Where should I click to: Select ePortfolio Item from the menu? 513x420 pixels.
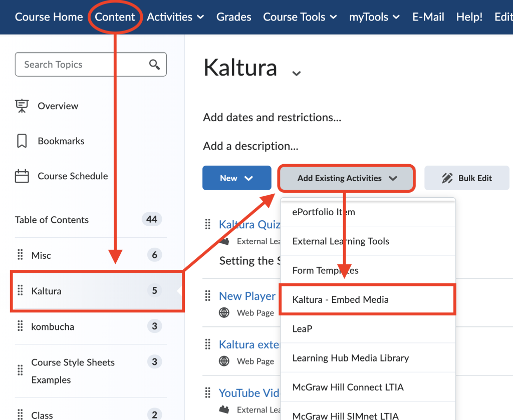(368, 212)
